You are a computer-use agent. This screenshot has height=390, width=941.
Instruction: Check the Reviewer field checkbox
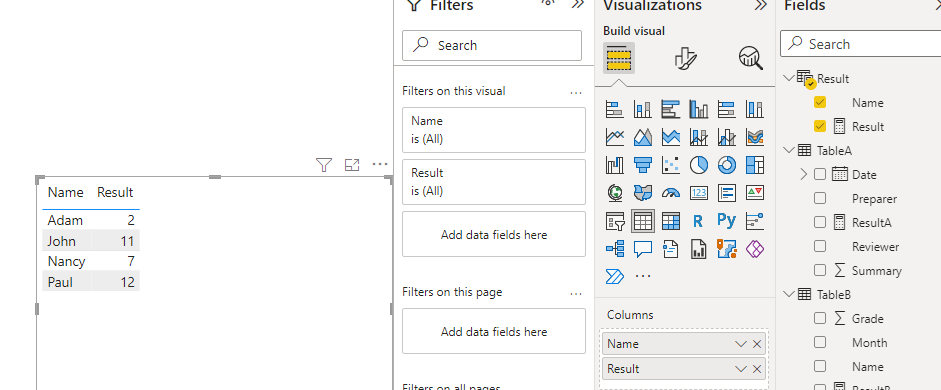tap(820, 247)
